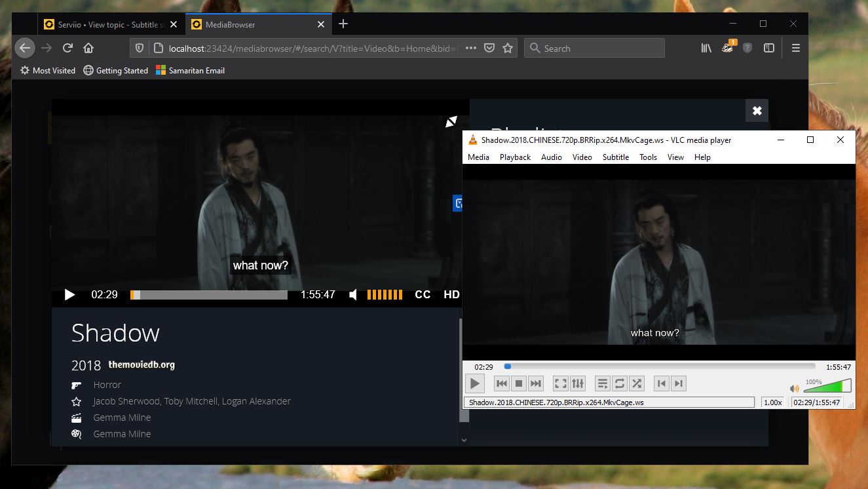Open the Firefox Library menu
The width and height of the screenshot is (868, 489).
[706, 48]
